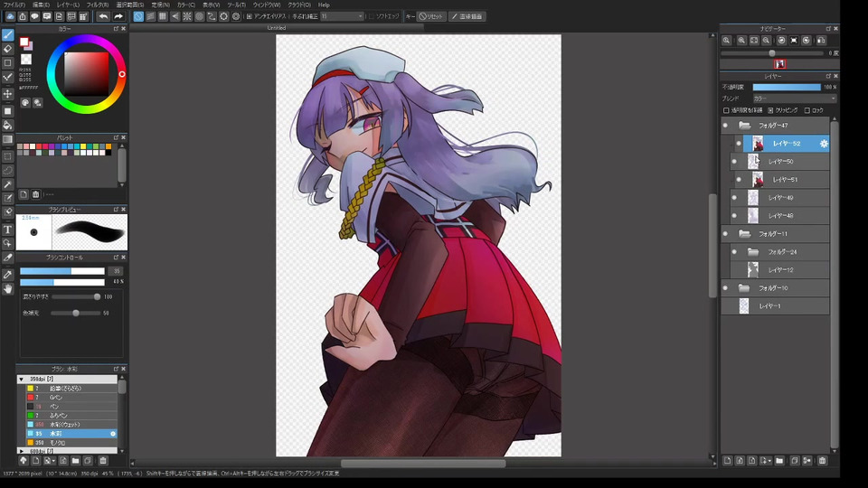Viewport: 868px width, 488px height.
Task: Open the Window menu
Action: [x=266, y=5]
